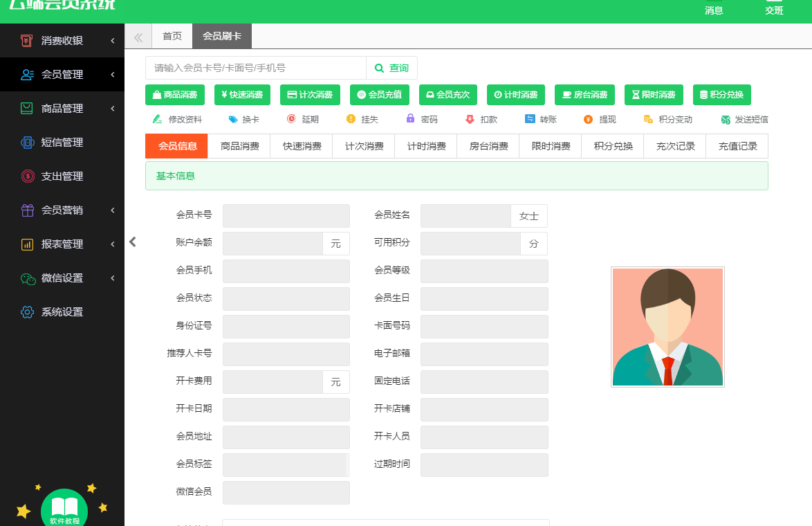Image resolution: width=812 pixels, height=526 pixels.
Task: Focus the member card number search field
Action: click(256, 68)
